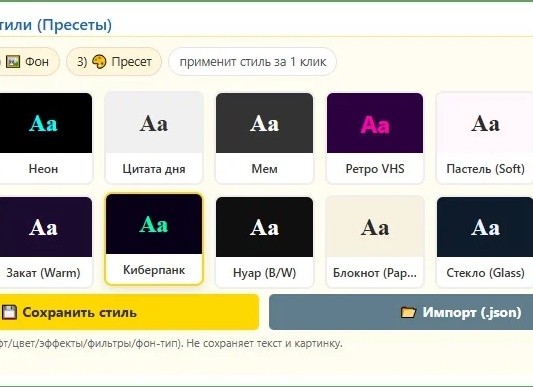Open Импорт (.json) dialog
Screen dimensions: 533x387
[x=401, y=312]
